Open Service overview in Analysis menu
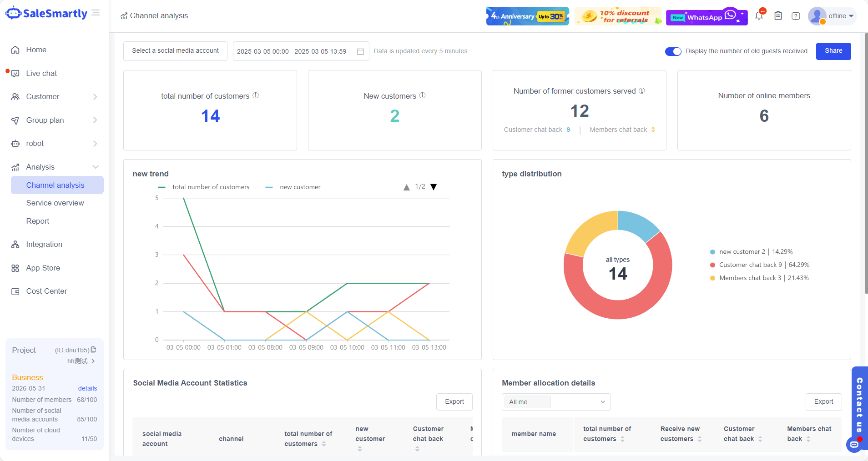Screen dimensions: 868x461 coord(55,203)
